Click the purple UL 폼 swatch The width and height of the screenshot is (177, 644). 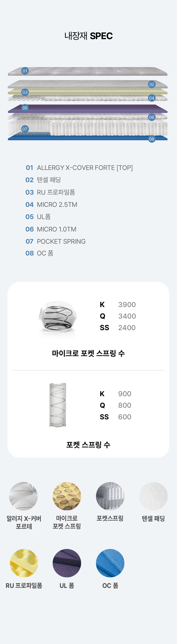pyautogui.click(x=67, y=563)
